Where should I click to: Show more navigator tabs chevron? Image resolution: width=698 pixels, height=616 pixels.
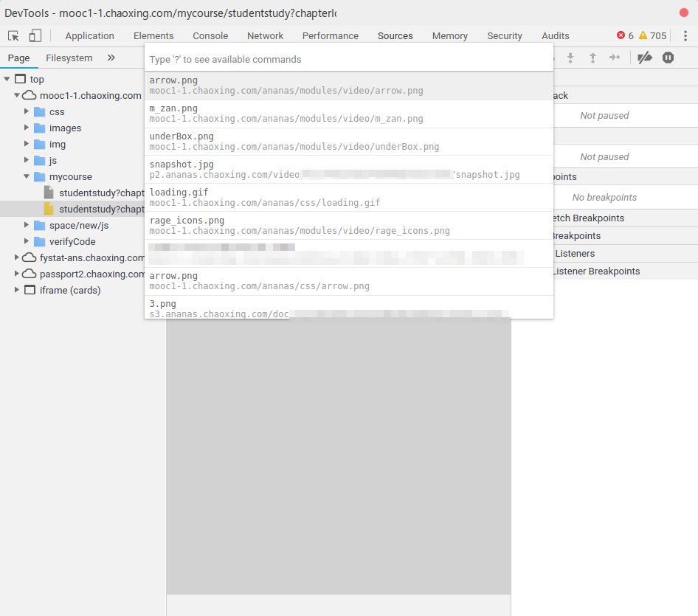click(111, 58)
